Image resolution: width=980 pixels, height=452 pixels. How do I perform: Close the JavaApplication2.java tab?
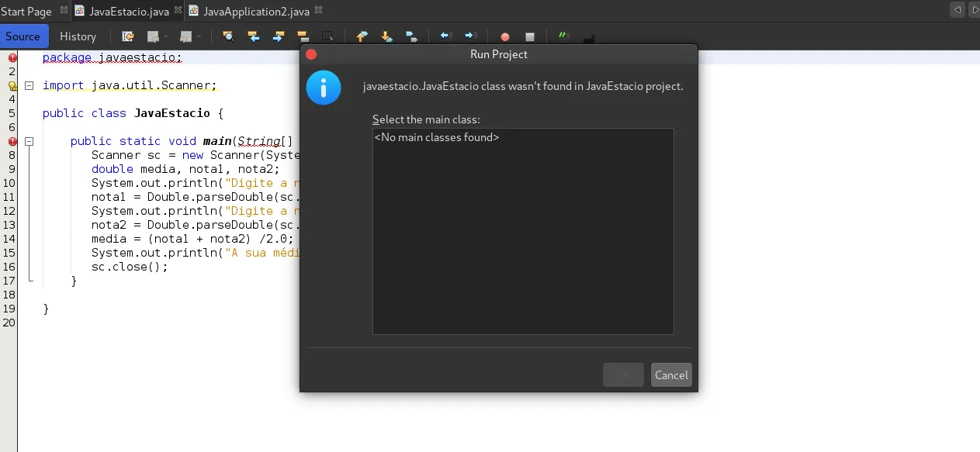click(318, 11)
